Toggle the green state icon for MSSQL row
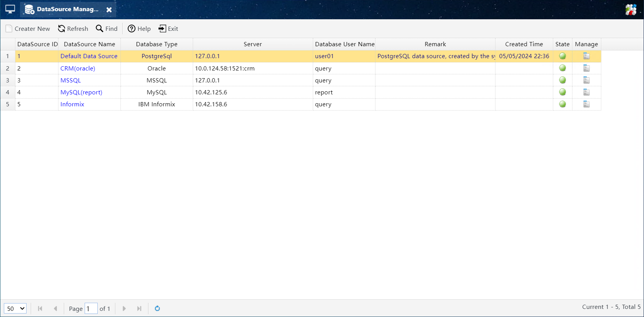Screen dimensions: 644x317 pos(562,80)
